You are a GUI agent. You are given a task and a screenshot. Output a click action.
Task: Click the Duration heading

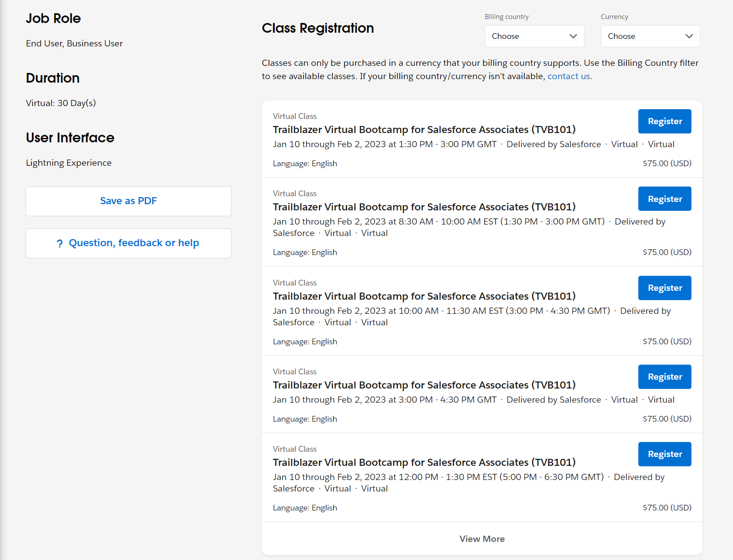[x=53, y=78]
